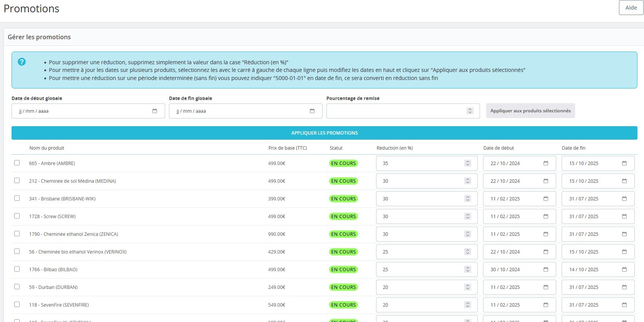Click the Zenica price 990.00€

[x=277, y=234]
